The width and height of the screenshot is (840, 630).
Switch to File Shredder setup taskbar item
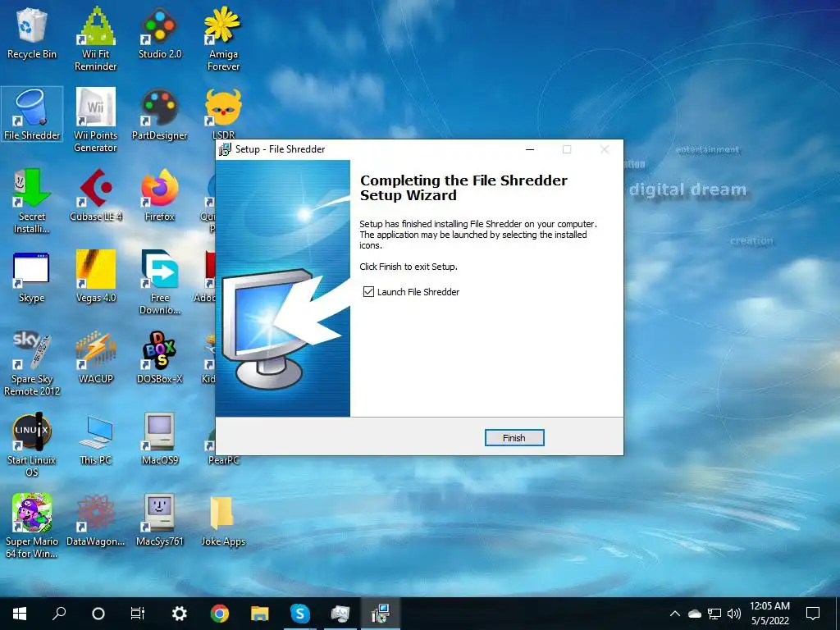pyautogui.click(x=381, y=614)
